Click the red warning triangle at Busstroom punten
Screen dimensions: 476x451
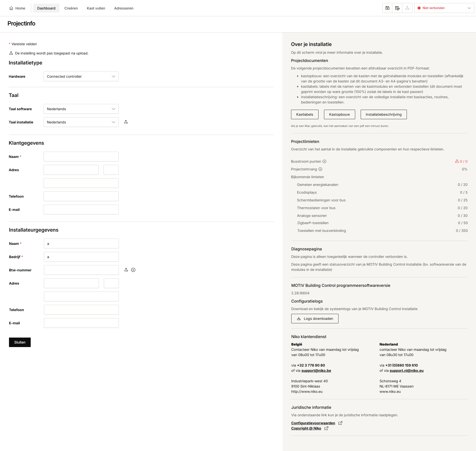point(457,161)
